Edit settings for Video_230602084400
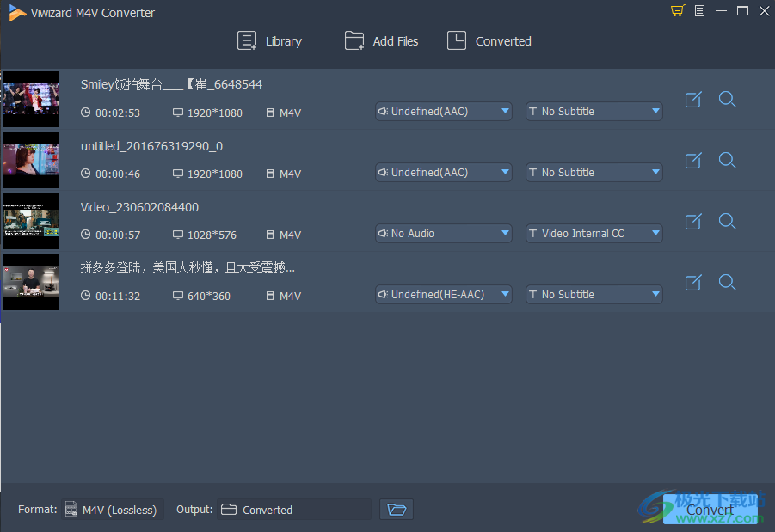 [693, 221]
